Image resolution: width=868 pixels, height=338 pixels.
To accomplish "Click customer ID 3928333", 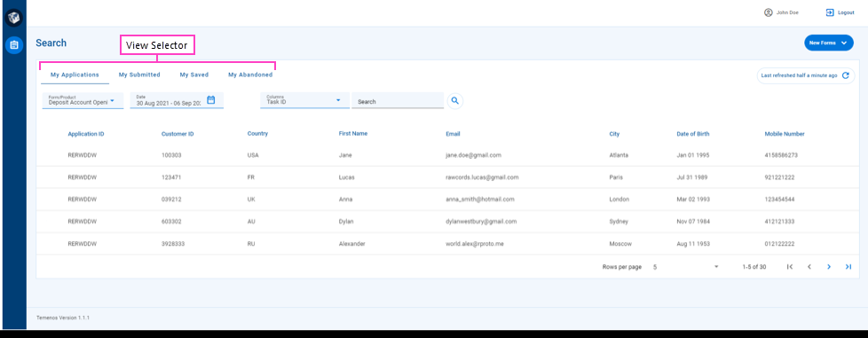I will (173, 243).
